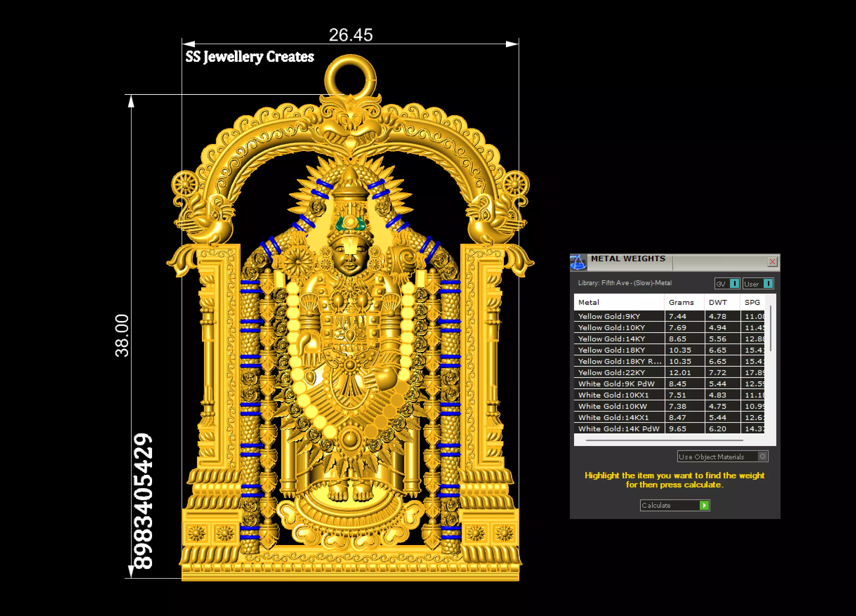Screen dimensions: 856x616
Task: Select the Yellow Gold:10KY row
Action: coord(669,328)
